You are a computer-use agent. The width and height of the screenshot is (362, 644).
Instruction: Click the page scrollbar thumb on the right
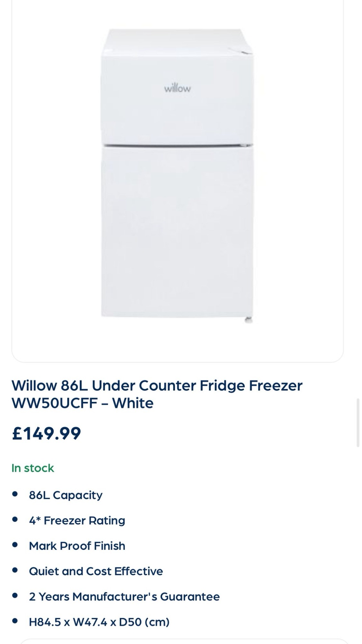tap(357, 422)
